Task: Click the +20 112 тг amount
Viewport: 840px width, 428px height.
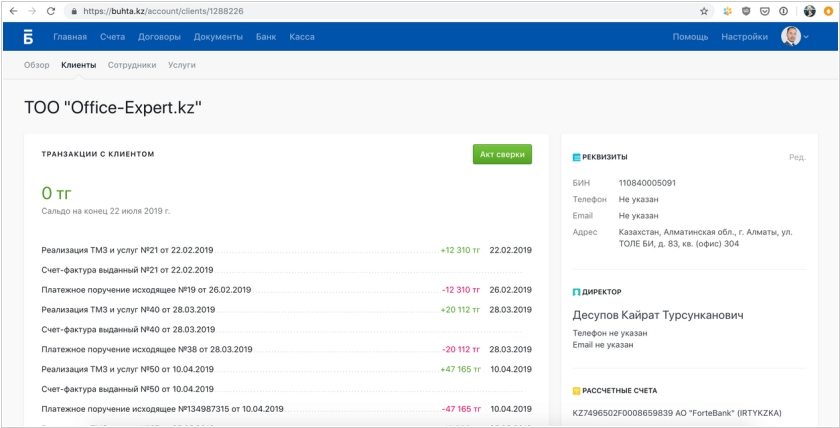Action: pos(460,310)
